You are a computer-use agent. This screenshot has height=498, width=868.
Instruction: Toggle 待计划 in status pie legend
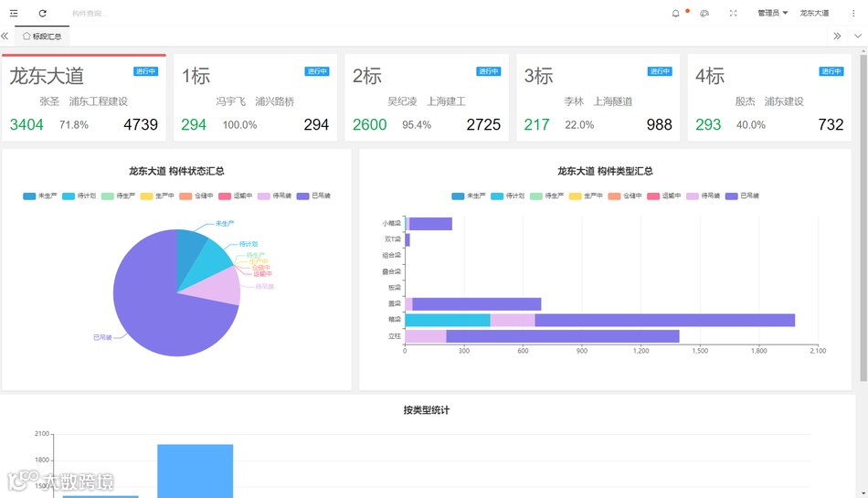[x=79, y=196]
